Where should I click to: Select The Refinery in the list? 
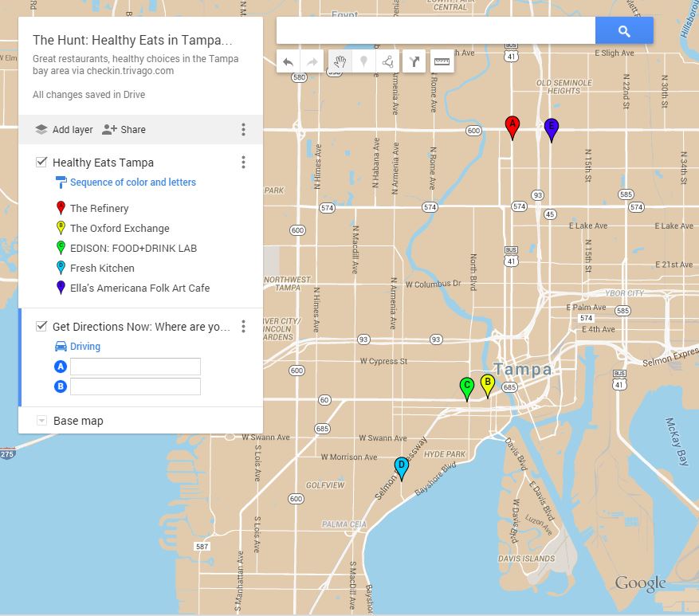(x=99, y=208)
